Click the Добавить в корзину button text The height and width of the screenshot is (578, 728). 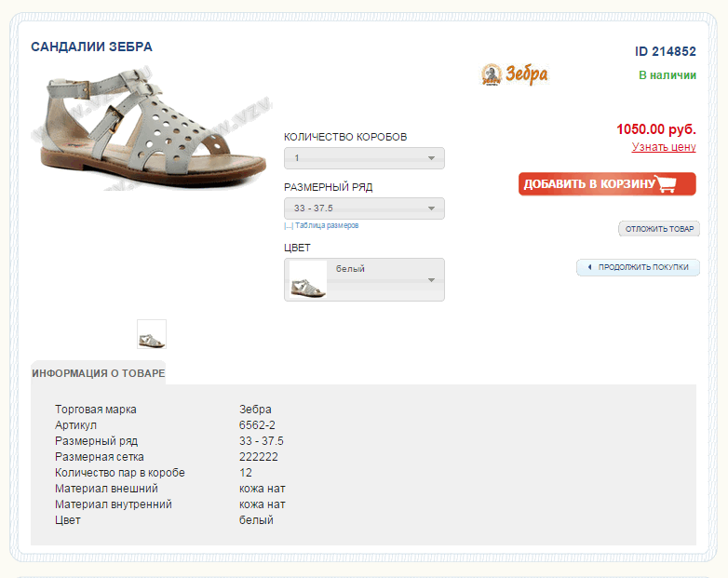[x=589, y=183]
